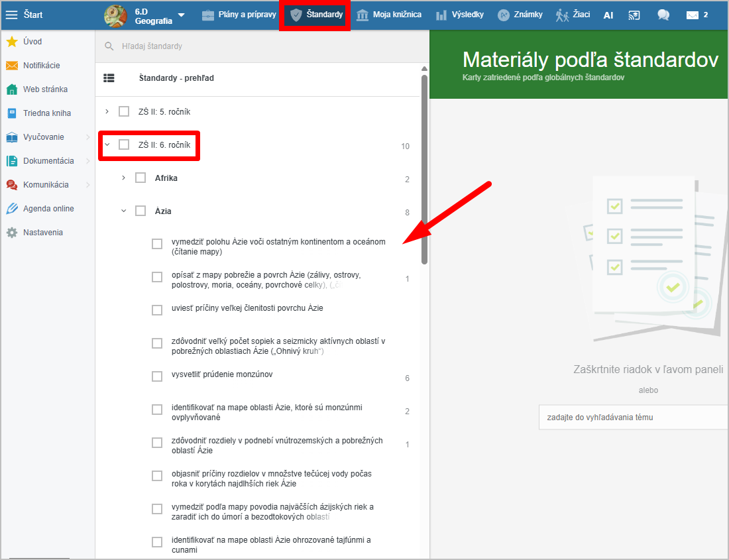Expand the ZŠ II: 5. ročník node

click(107, 111)
